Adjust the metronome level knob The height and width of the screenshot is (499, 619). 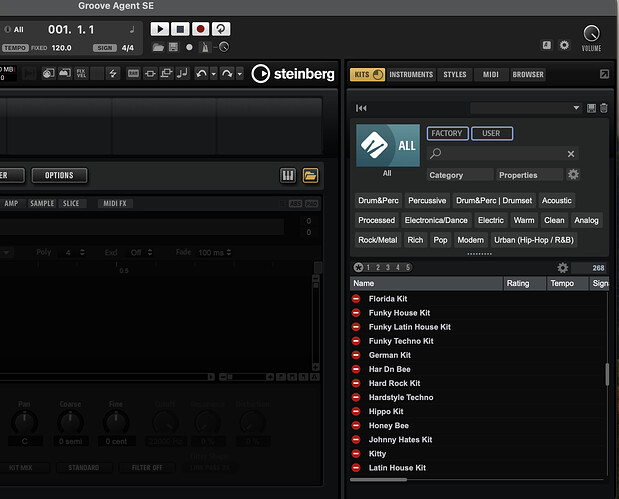(x=224, y=47)
